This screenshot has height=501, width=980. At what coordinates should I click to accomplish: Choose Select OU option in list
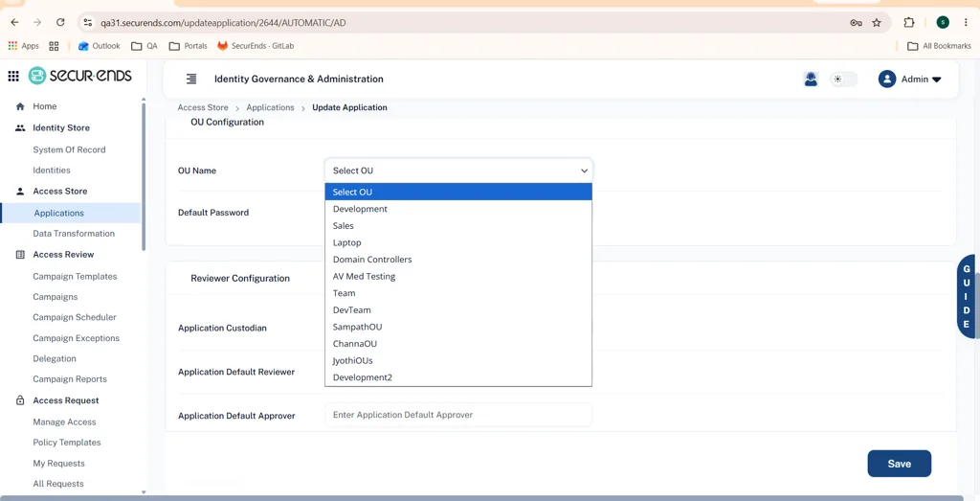click(458, 192)
